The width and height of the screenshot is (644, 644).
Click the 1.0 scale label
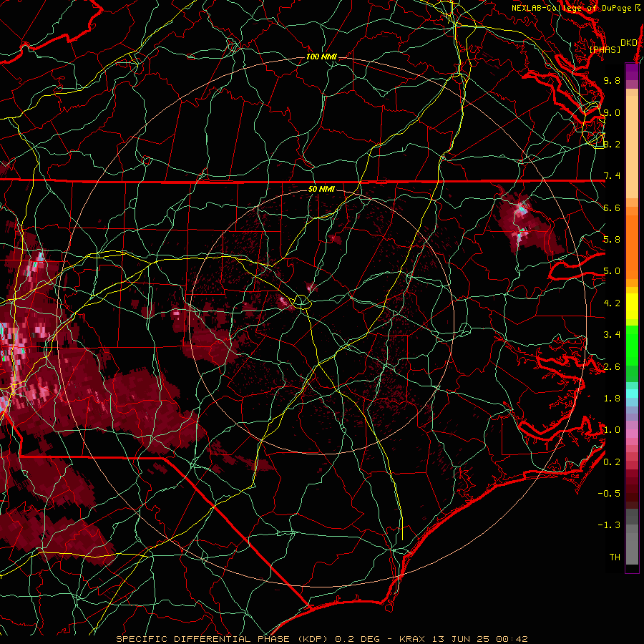[612, 430]
